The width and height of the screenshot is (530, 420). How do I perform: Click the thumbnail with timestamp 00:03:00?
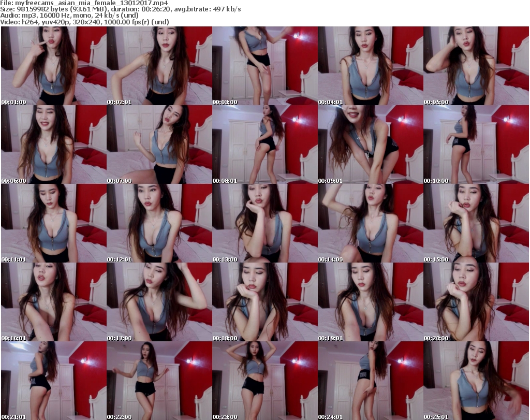(265, 66)
